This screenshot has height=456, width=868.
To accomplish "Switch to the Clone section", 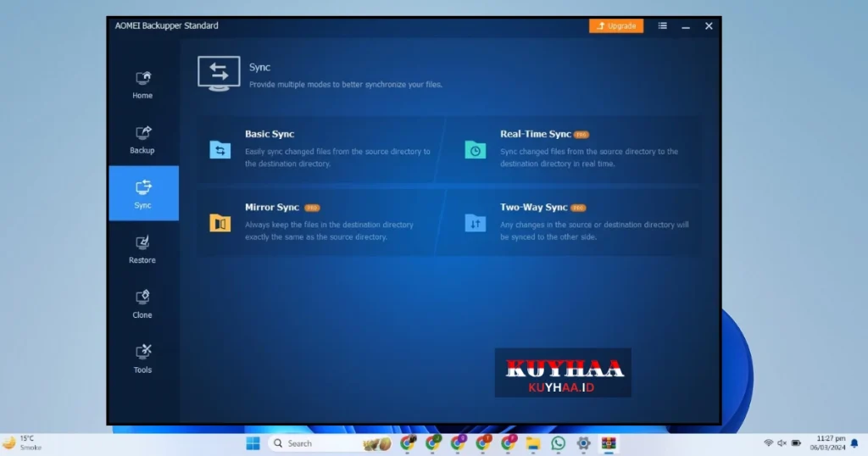I will tap(142, 304).
